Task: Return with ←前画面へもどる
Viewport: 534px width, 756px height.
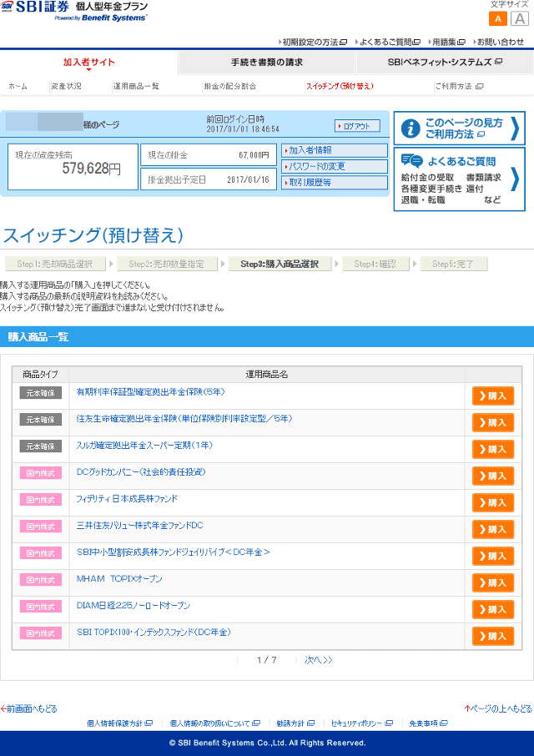Action: point(29,708)
